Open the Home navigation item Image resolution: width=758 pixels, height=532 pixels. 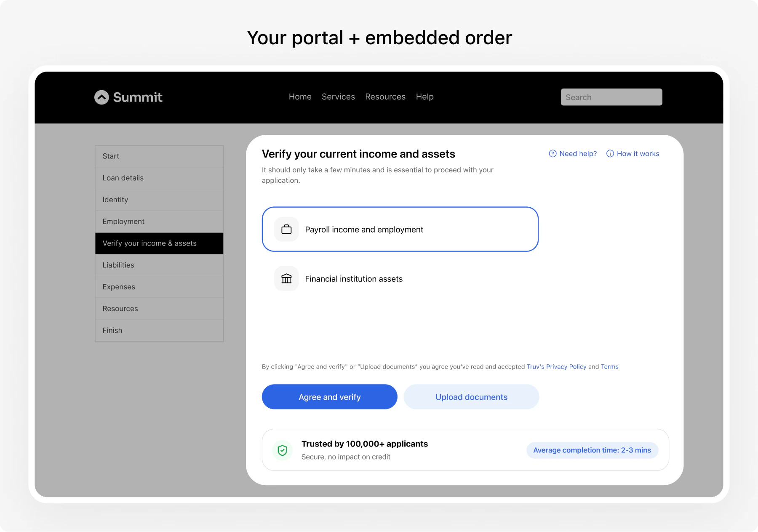point(300,96)
